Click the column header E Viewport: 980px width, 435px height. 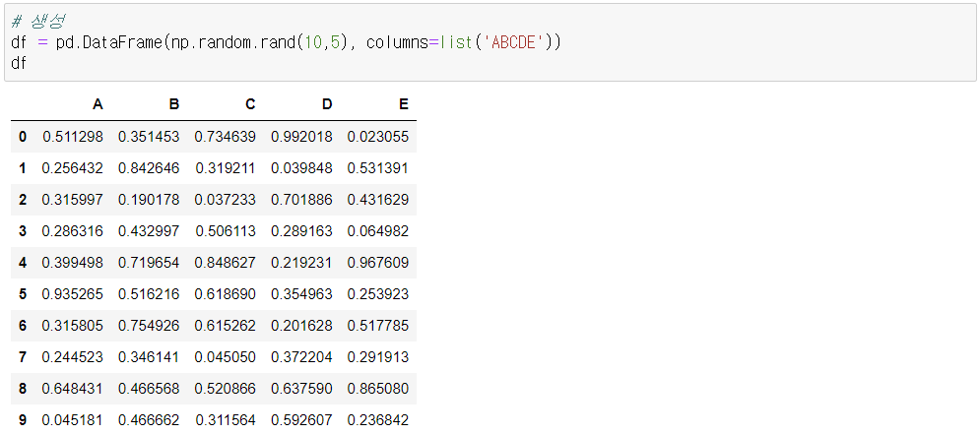[404, 104]
